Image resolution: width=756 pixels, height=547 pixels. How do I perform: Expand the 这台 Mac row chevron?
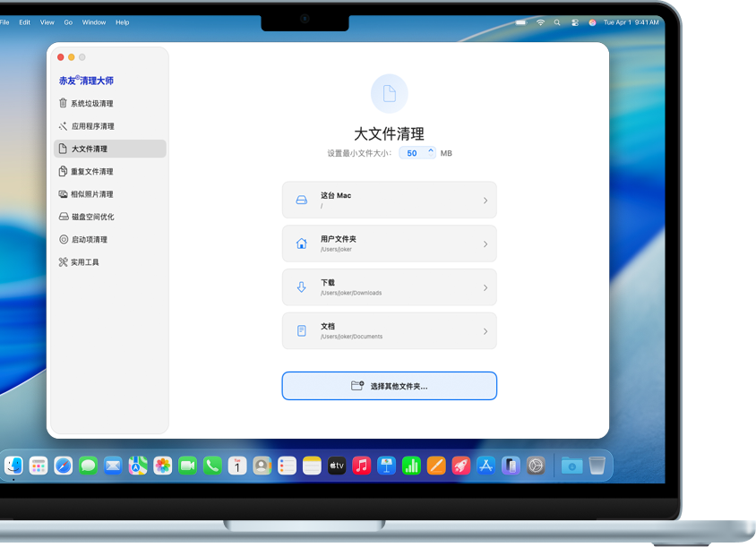[x=485, y=201]
